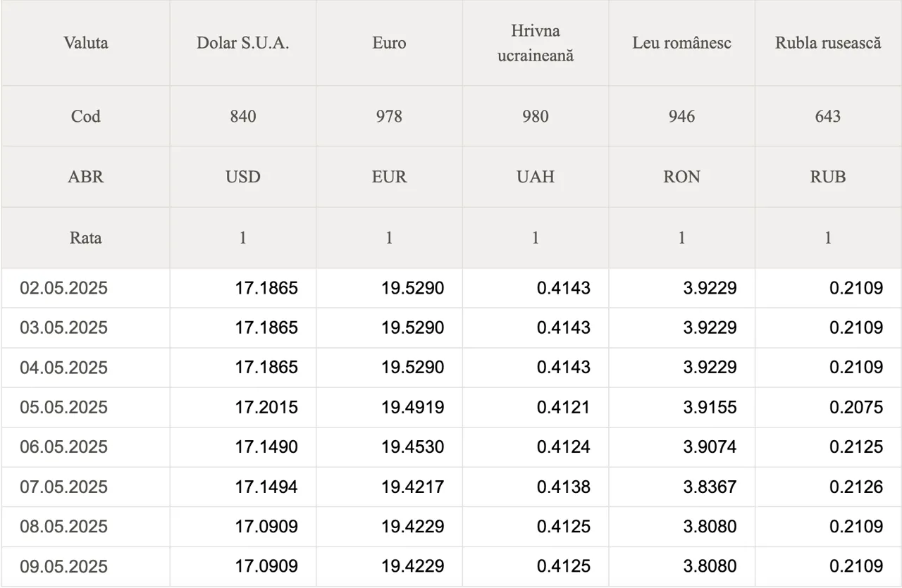Click the EUR abbreviation cell
This screenshot has width=902, height=588.
[389, 177]
